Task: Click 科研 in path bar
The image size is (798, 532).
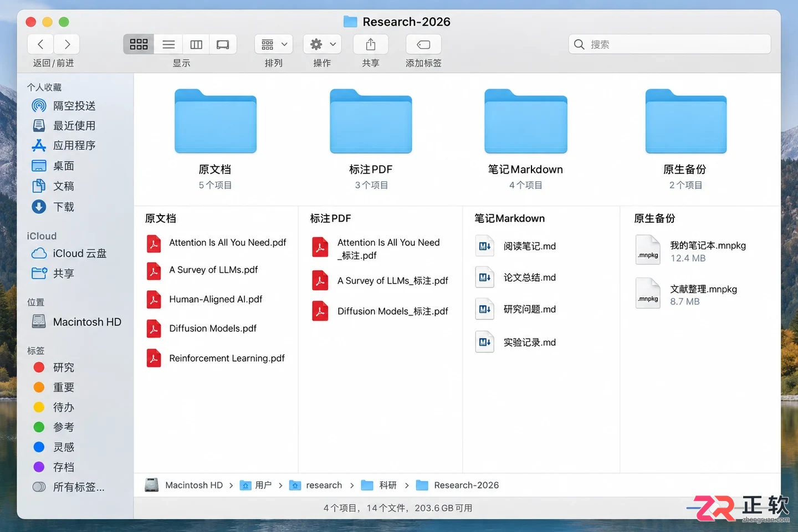Action: 379,485
